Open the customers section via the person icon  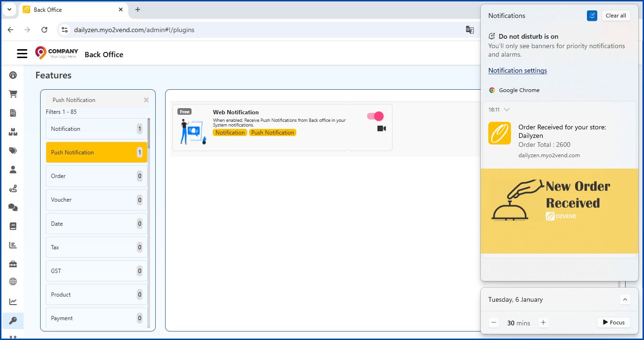[x=13, y=170]
